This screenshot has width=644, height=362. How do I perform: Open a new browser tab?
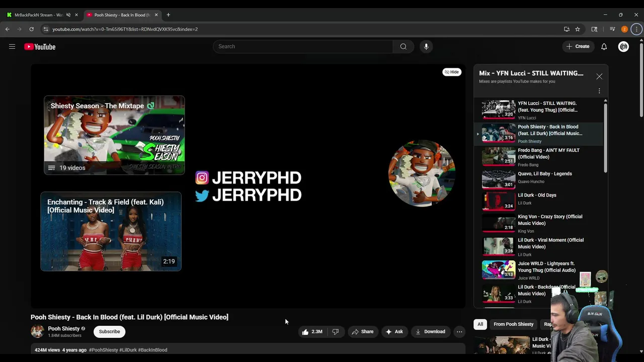(168, 15)
